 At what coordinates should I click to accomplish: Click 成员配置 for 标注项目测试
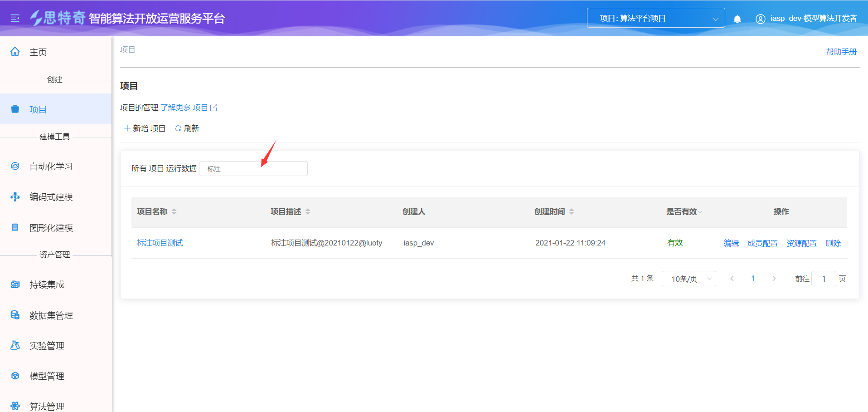(x=762, y=243)
